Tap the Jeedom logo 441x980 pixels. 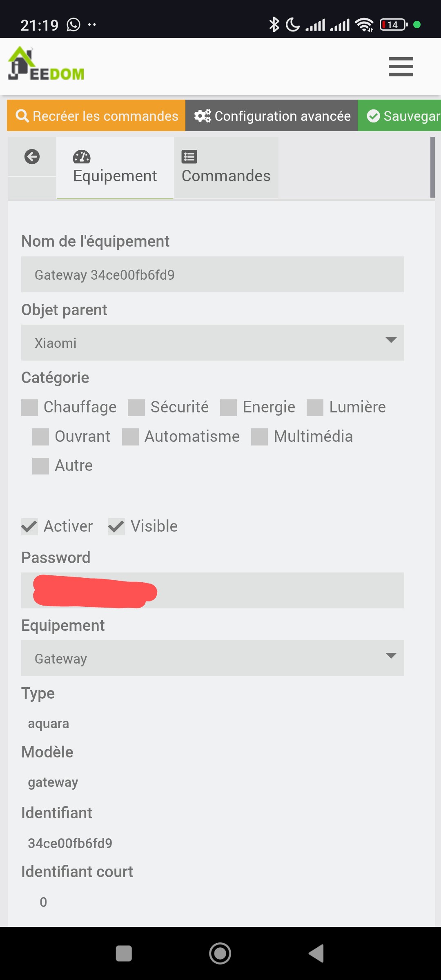pos(46,63)
